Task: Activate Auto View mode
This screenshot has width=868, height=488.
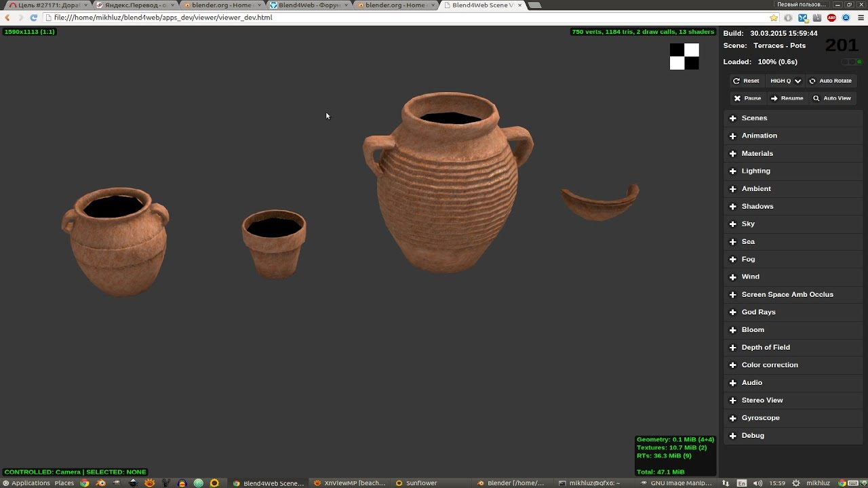Action: click(831, 98)
